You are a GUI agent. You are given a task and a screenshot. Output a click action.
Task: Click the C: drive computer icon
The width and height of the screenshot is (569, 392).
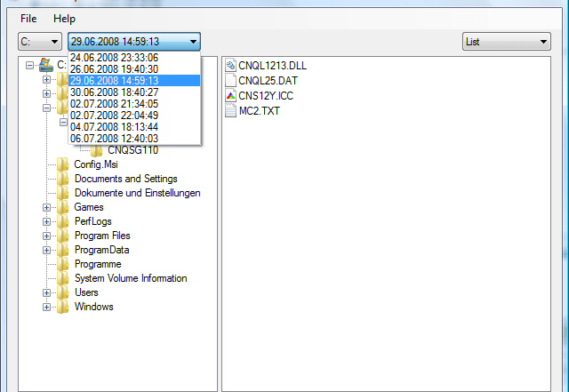tap(46, 64)
